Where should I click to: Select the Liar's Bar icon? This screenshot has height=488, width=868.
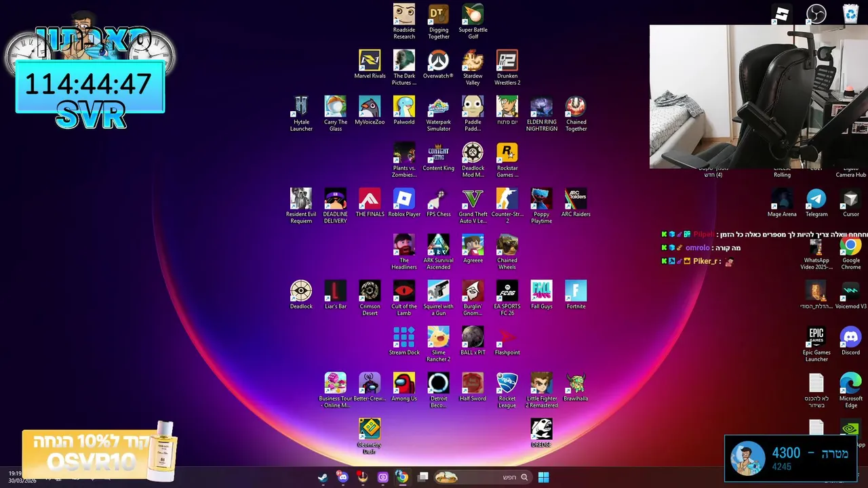[x=336, y=291]
